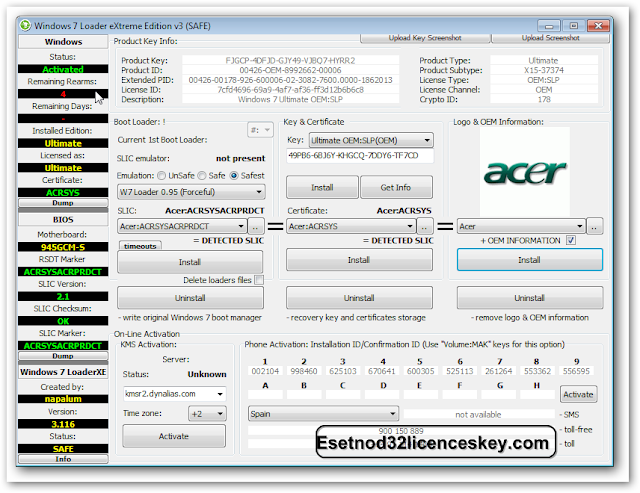
Task: Uninstall the boot loader
Action: tap(190, 298)
